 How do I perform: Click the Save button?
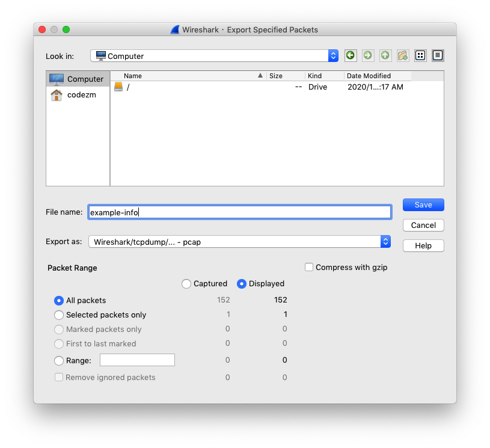click(x=423, y=205)
